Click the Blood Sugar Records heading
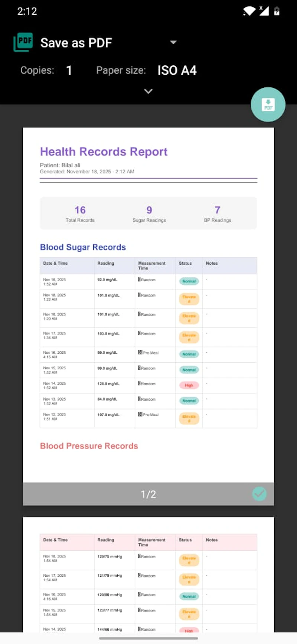This screenshot has width=297, height=644. point(83,247)
